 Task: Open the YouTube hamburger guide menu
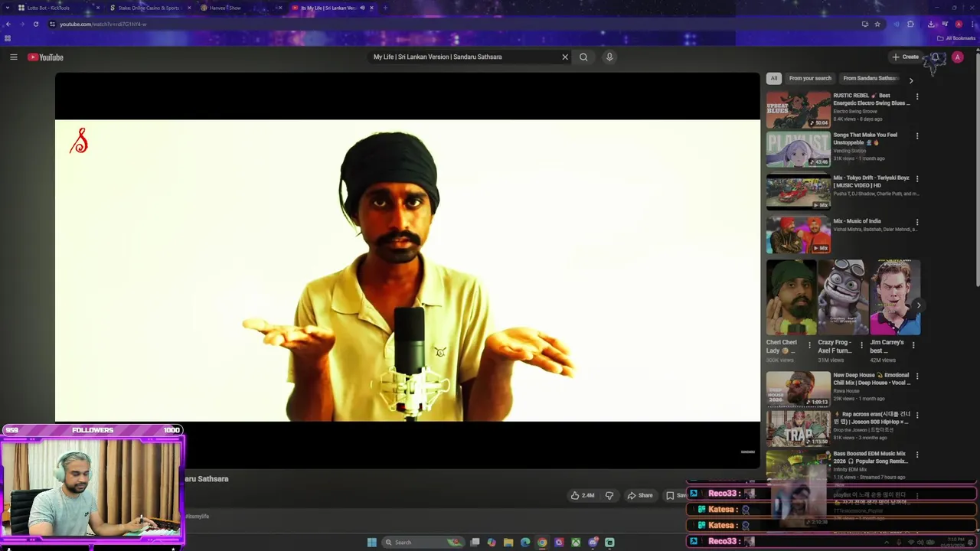click(x=13, y=57)
